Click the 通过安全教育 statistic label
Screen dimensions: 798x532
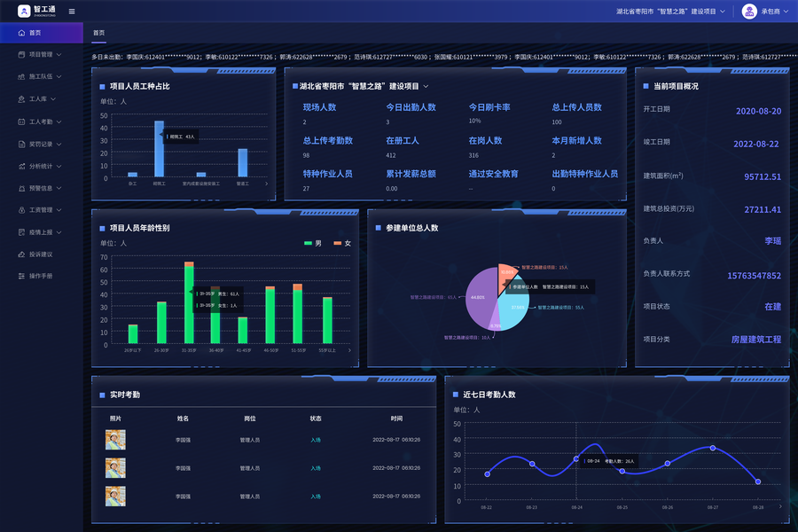(493, 174)
